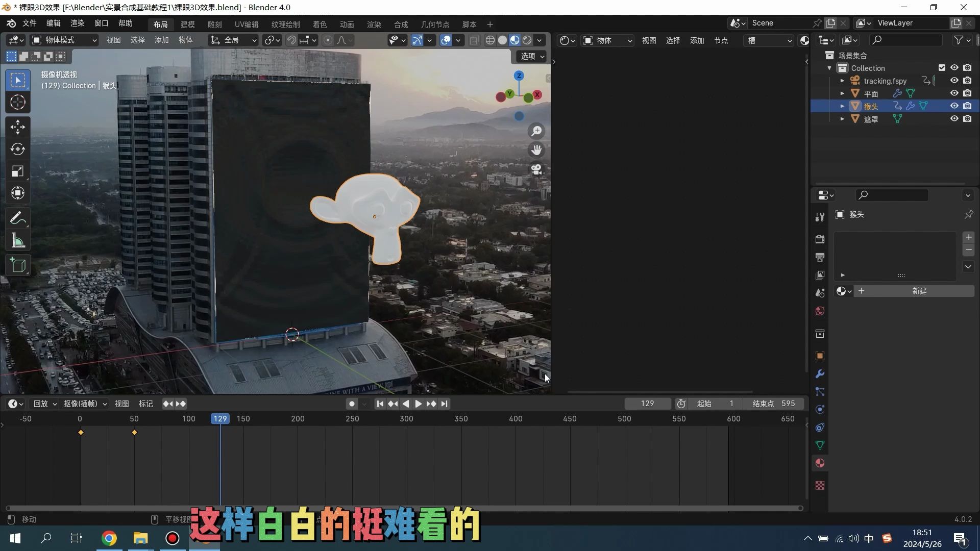This screenshot has width=980, height=551.
Task: Switch to the 着色 workspace tab
Action: [x=320, y=24]
